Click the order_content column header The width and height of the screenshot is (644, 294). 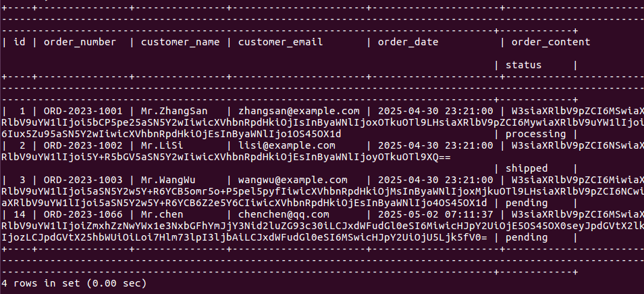click(x=551, y=42)
